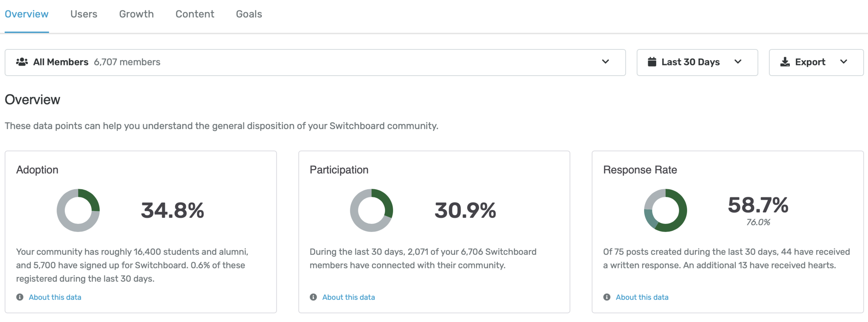Click the info icon in Participation card
Viewport: 868px width, 322px height.
pyautogui.click(x=313, y=297)
